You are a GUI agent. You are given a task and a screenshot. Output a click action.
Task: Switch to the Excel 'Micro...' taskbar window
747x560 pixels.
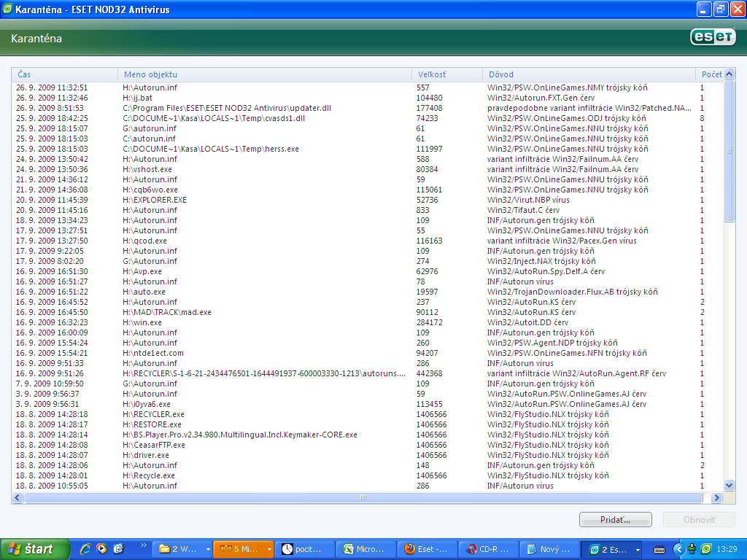(366, 550)
